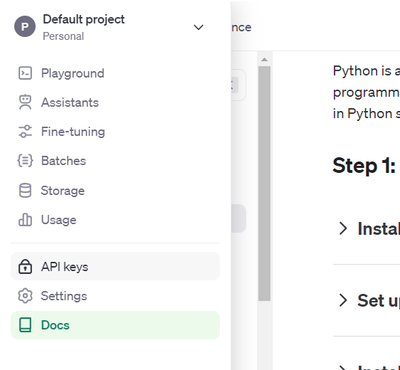This screenshot has width=400, height=370.
Task: Open the Default project dropdown chevron
Action: point(199,27)
